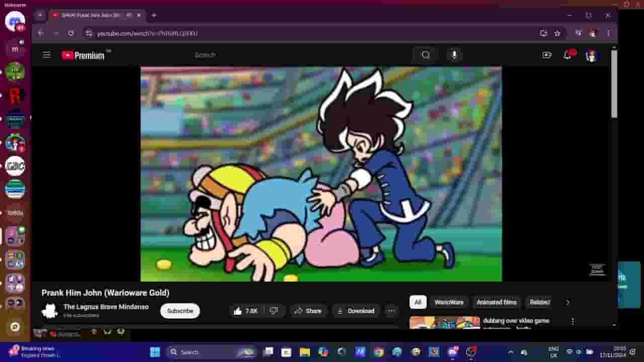Open new browser tab with plus
Screen dimensions: 644x362
pos(154,15)
